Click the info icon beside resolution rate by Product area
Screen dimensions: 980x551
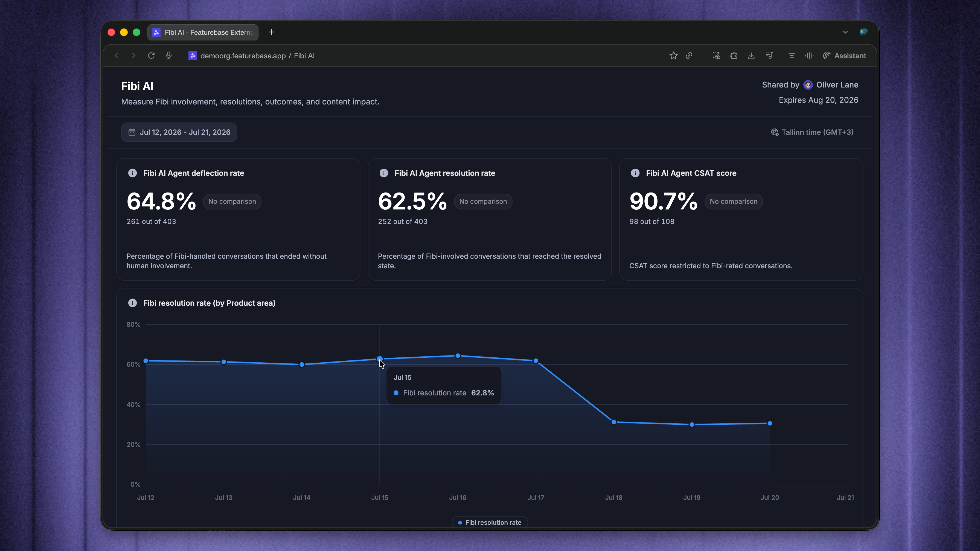pos(132,303)
